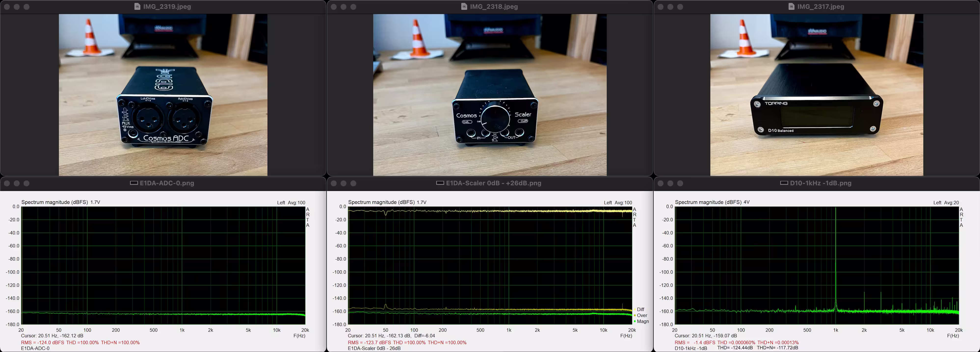Click the proxy icon of E1DA-Scaler 0dB - +26dB.png
This screenshot has width=980, height=352.
pyautogui.click(x=440, y=183)
